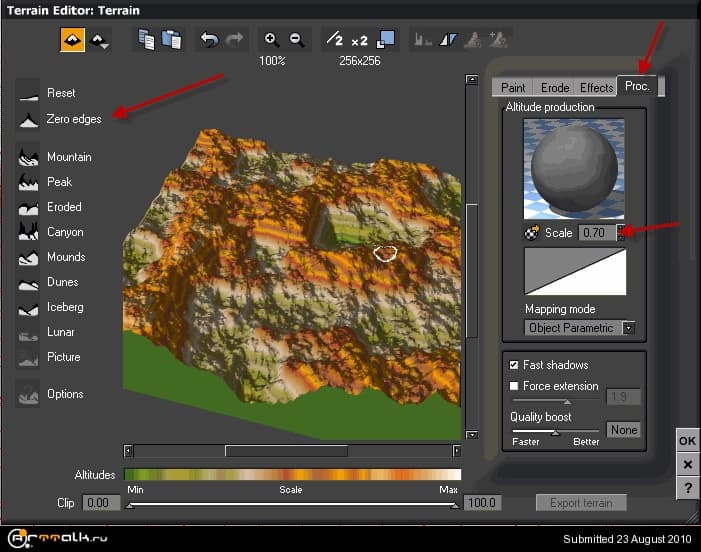The width and height of the screenshot is (701, 552).
Task: Click the Scale value stepper arrows
Action: pos(621,232)
